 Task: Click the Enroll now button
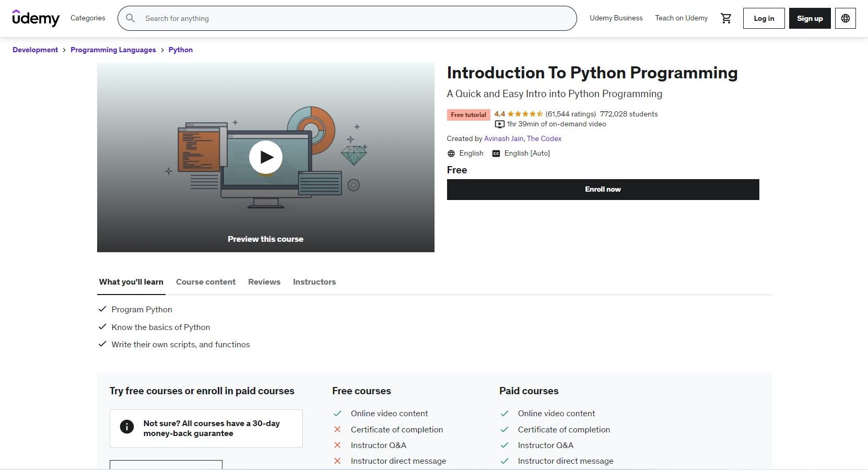click(603, 189)
